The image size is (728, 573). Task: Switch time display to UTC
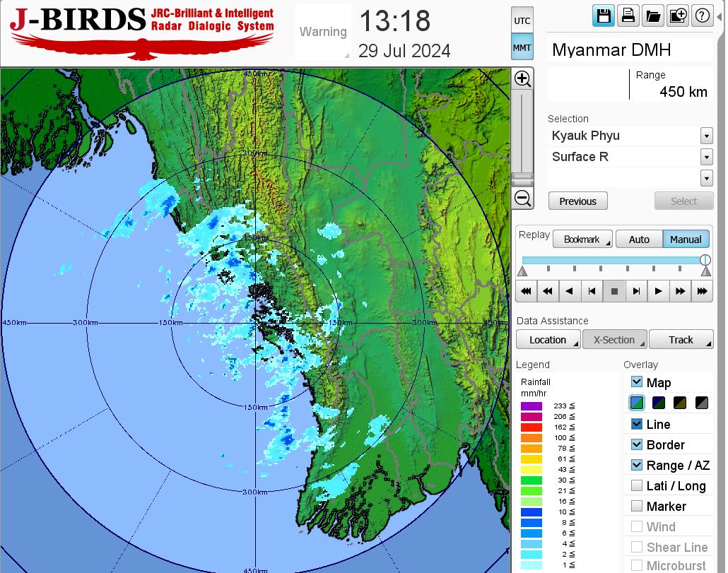[x=522, y=21]
